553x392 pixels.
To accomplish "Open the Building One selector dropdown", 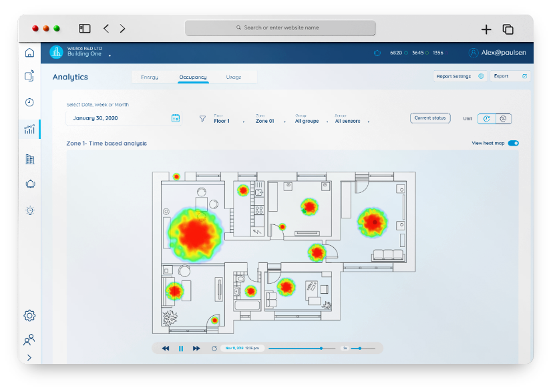I will [110, 55].
